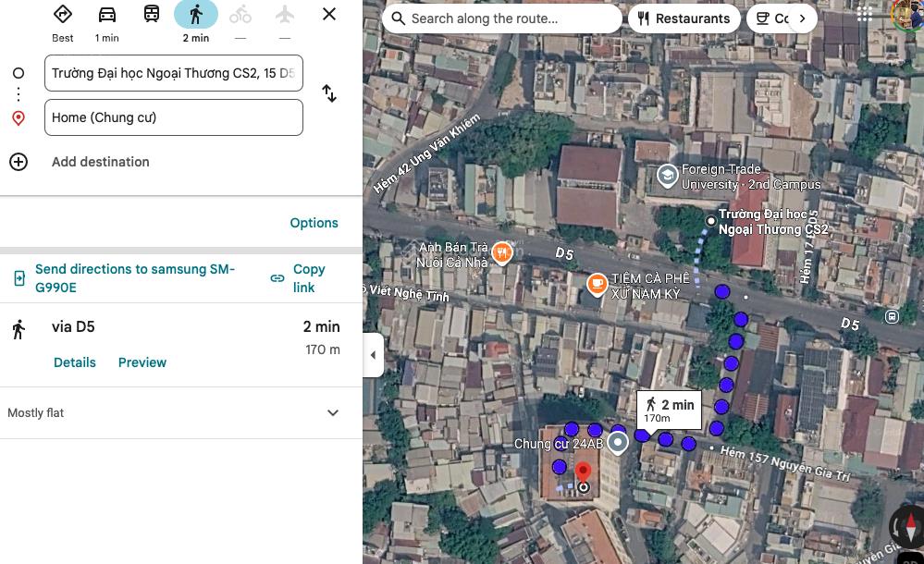
Task: Click the bus stop icon on D5
Action: (x=893, y=316)
